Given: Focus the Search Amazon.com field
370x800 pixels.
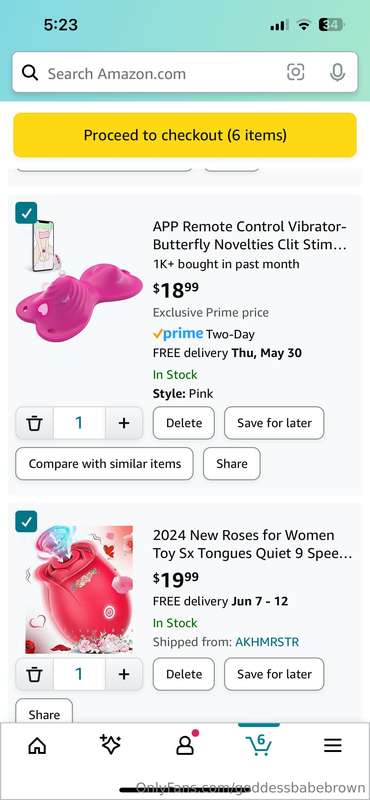Looking at the screenshot, I should (163, 73).
